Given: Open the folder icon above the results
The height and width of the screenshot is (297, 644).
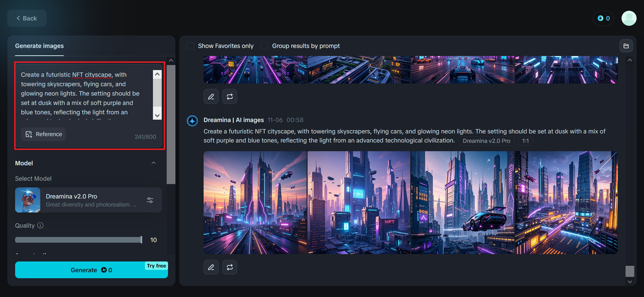Looking at the screenshot, I should click(626, 46).
